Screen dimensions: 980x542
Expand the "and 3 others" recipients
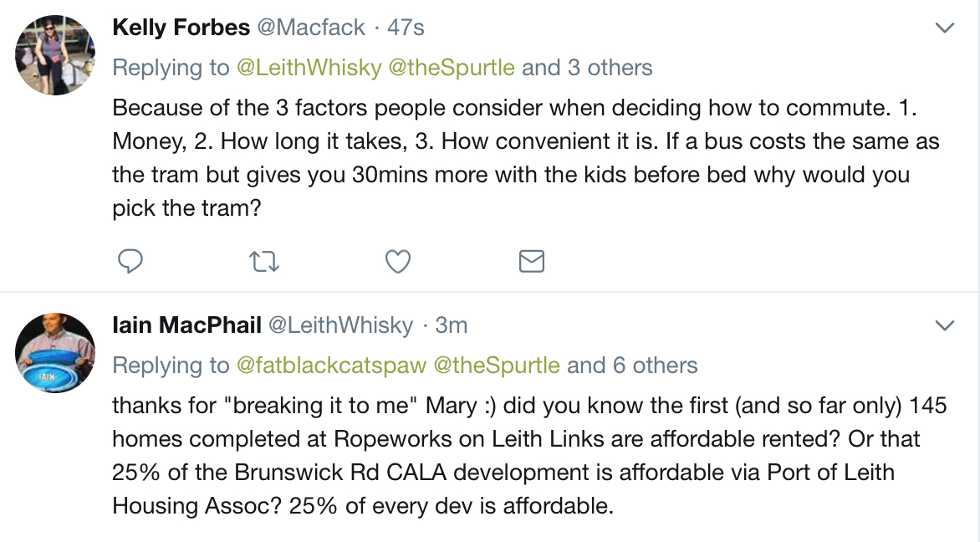click(587, 68)
